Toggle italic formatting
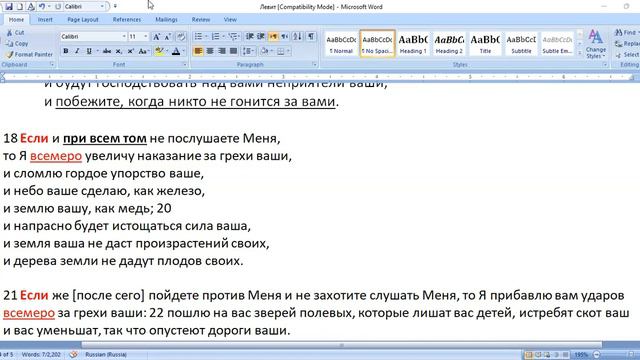 [77, 51]
